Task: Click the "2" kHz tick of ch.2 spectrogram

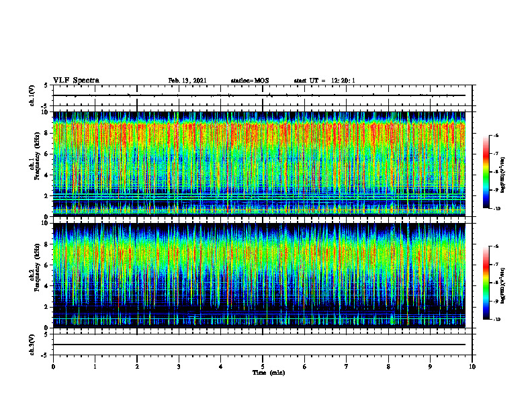Action: [47, 307]
